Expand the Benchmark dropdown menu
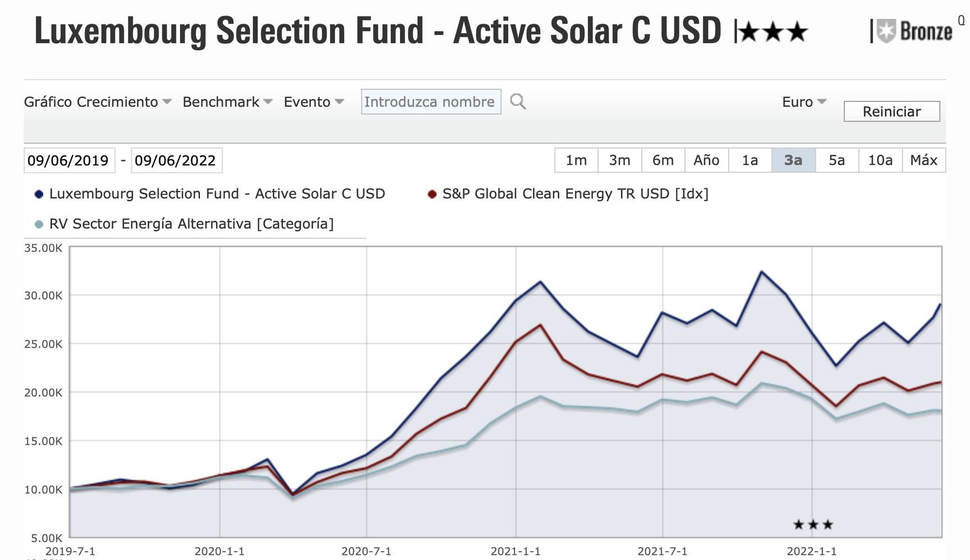This screenshot has height=560, width=970. [227, 102]
